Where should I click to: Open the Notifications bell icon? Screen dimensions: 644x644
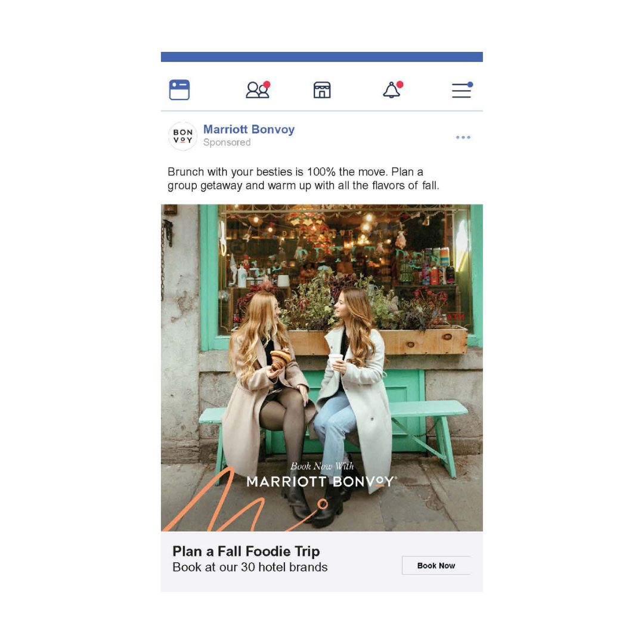coord(392,89)
